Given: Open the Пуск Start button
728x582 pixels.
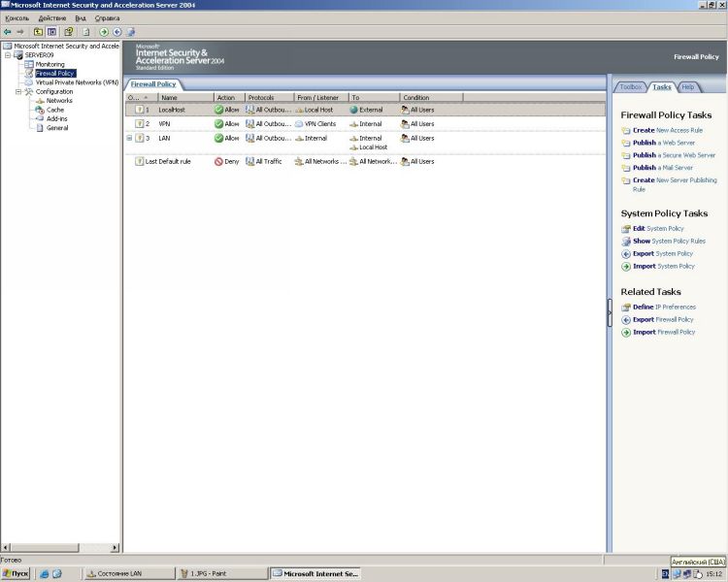Looking at the screenshot, I should tap(16, 574).
